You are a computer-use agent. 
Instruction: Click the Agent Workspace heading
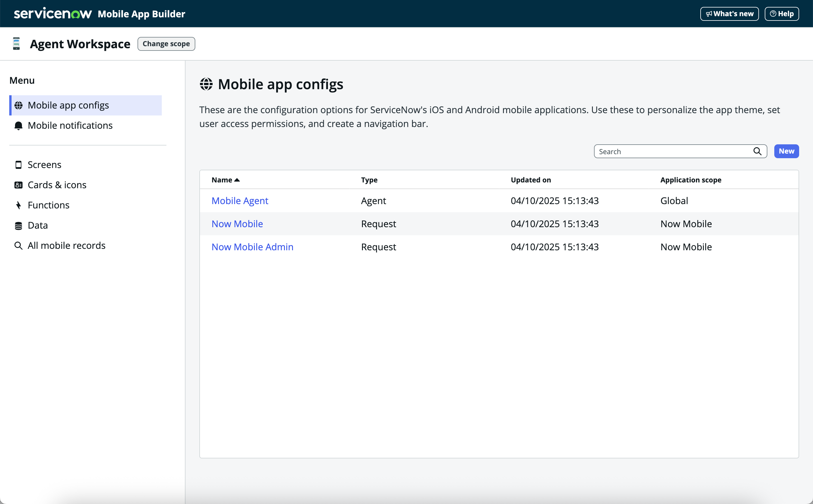pos(80,44)
